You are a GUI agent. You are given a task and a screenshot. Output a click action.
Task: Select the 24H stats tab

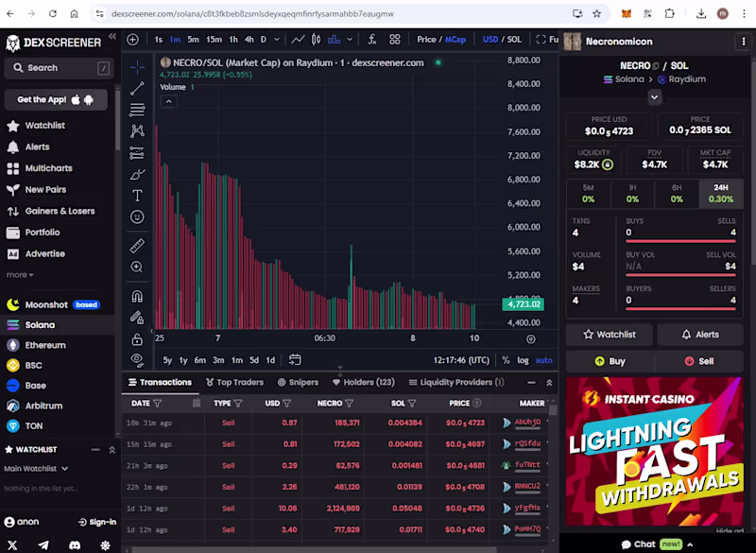point(721,194)
